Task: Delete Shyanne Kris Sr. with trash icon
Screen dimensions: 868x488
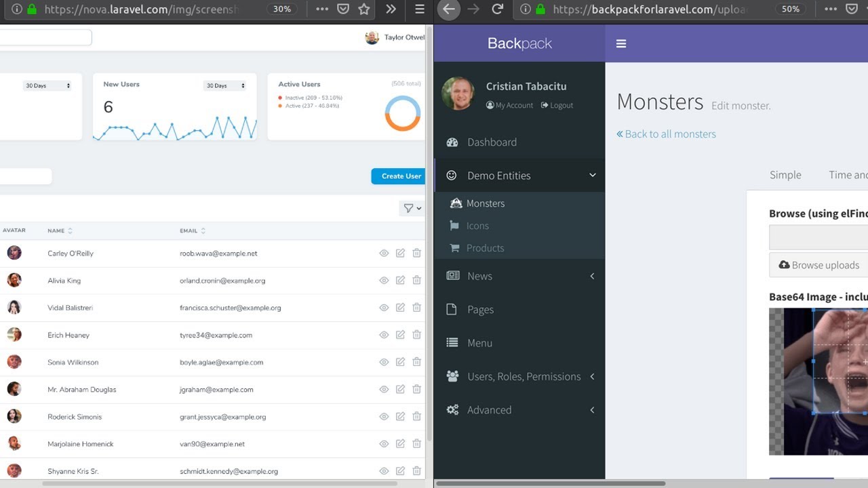Action: pos(416,471)
